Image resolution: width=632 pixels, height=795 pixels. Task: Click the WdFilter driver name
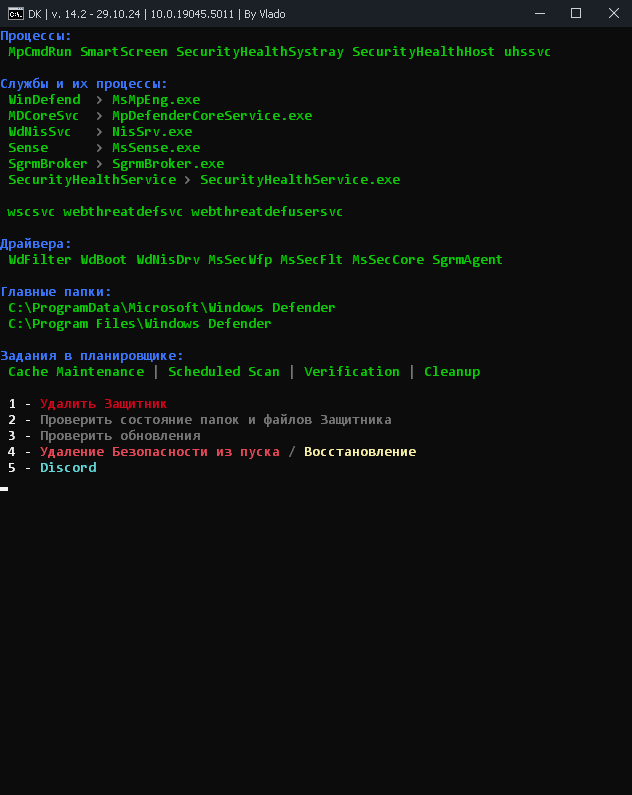[40, 260]
